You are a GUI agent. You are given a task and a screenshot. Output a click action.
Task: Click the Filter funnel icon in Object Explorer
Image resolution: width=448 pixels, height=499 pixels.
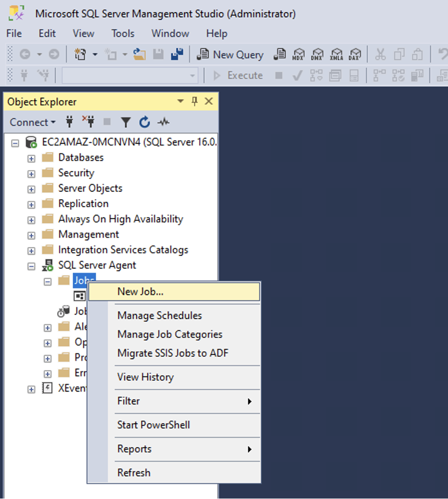[126, 122]
